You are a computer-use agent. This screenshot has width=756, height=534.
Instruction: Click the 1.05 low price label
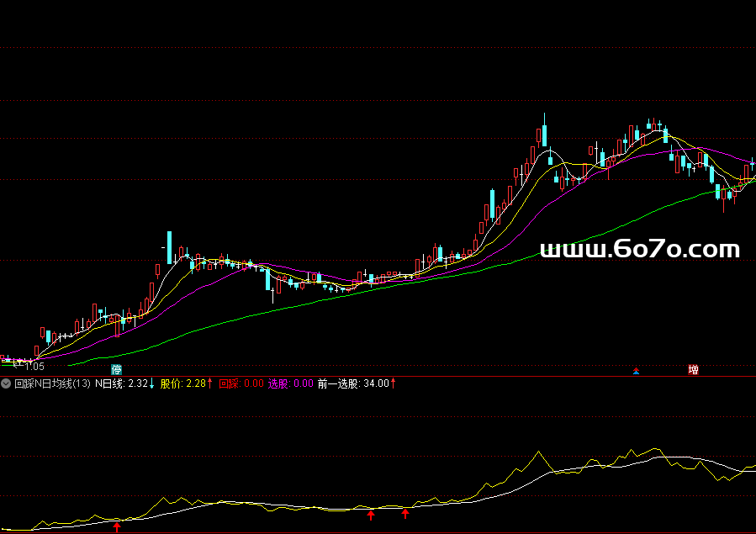[x=34, y=367]
